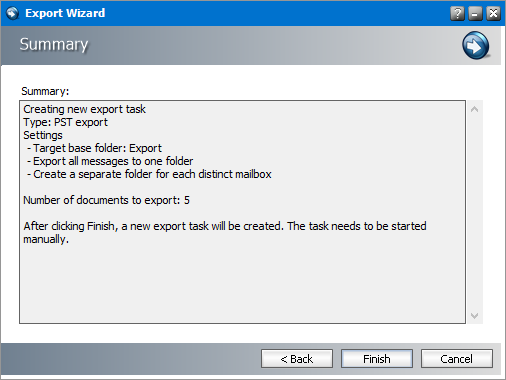
Task: Click the "Summary:" label above the text box
Action: [x=45, y=91]
